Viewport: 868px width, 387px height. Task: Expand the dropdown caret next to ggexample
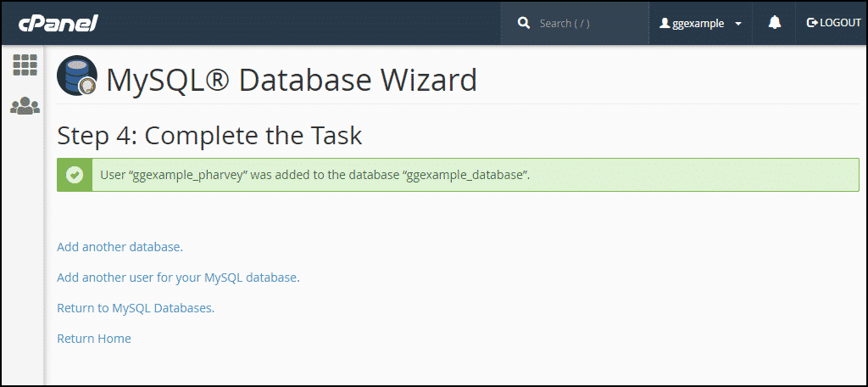click(x=738, y=24)
